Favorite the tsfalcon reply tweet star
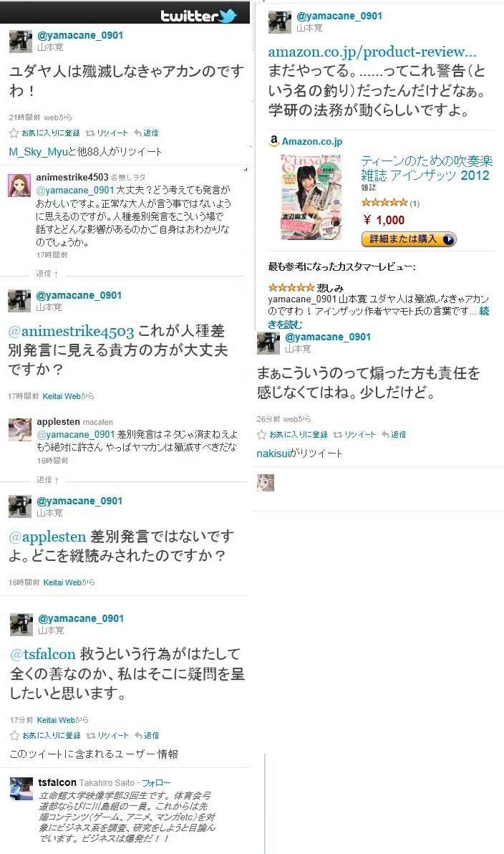Image resolution: width=504 pixels, height=854 pixels. 45,735
